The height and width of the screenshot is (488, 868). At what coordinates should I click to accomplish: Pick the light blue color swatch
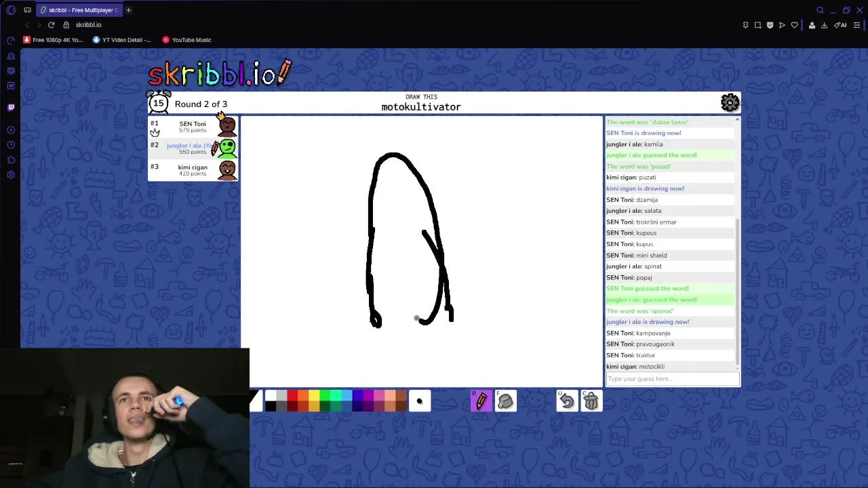[347, 395]
